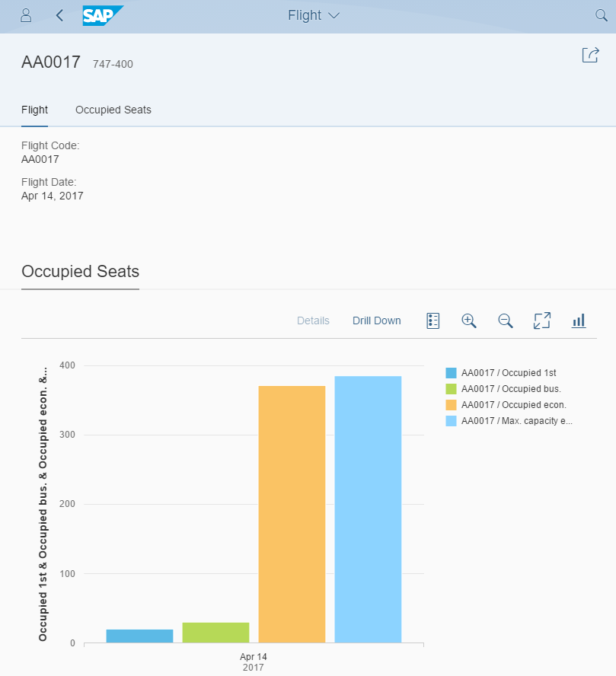616x676 pixels.
Task: Zoom in on the chart
Action: point(469,320)
